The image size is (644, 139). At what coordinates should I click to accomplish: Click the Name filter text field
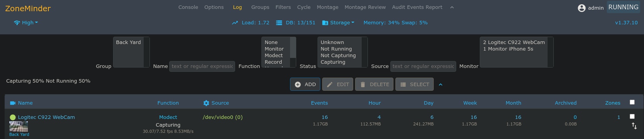[x=202, y=66]
